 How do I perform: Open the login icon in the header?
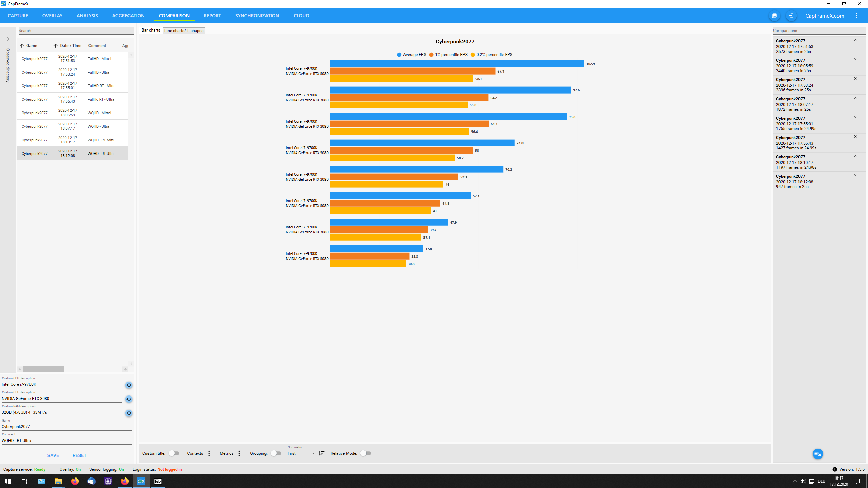tap(791, 16)
